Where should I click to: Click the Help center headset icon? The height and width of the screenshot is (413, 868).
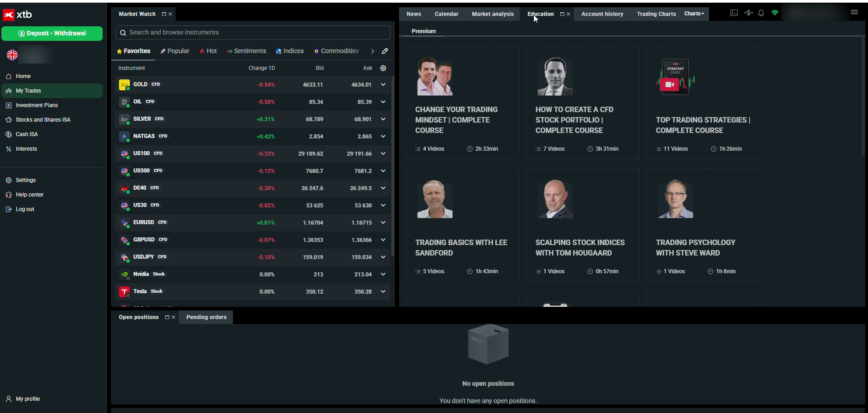tap(9, 195)
